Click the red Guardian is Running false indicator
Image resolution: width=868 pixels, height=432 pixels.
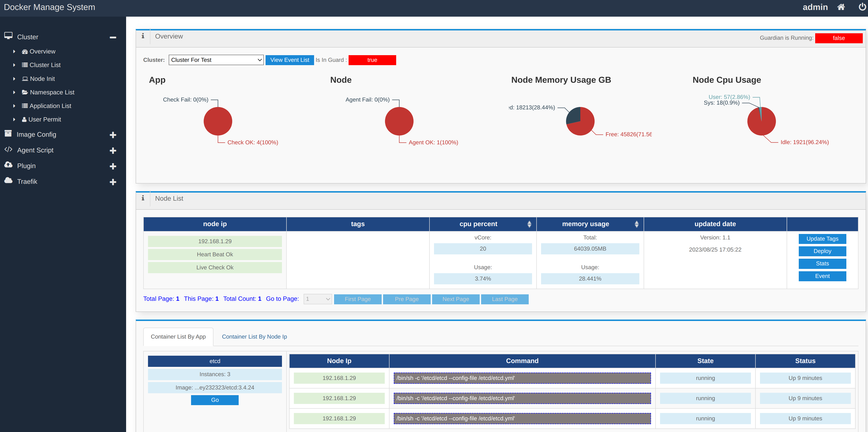pos(839,38)
